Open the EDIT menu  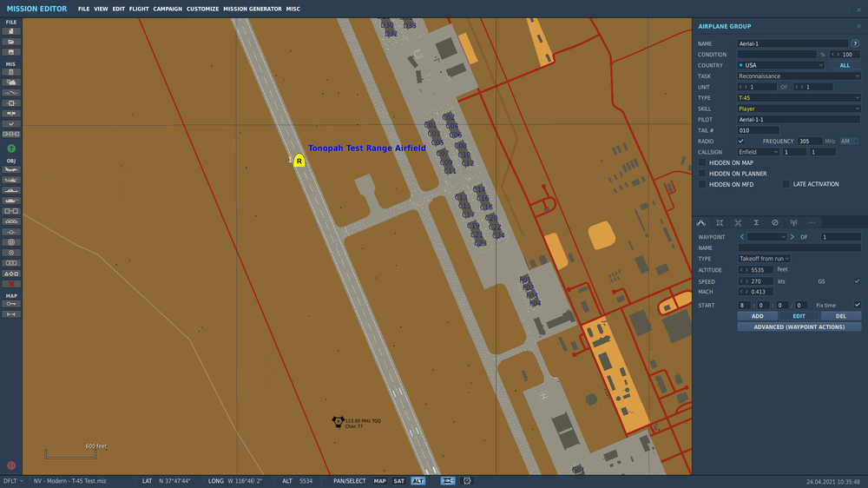118,9
